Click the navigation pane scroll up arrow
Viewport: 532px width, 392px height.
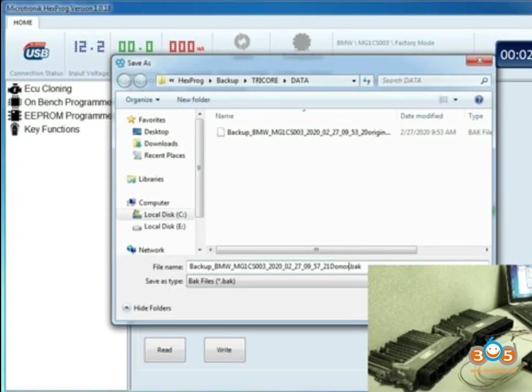click(x=200, y=114)
